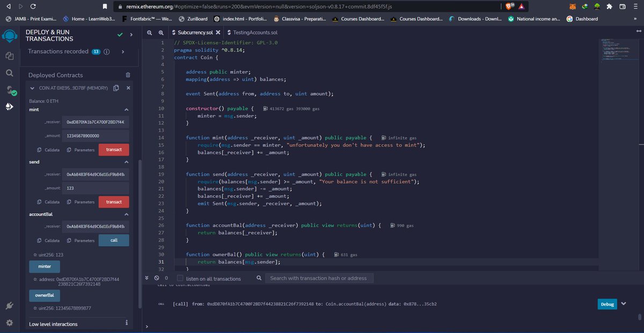Screen dimensions: 644x333
Task: Expand Transactions recorded section arrow
Action: tap(123, 52)
